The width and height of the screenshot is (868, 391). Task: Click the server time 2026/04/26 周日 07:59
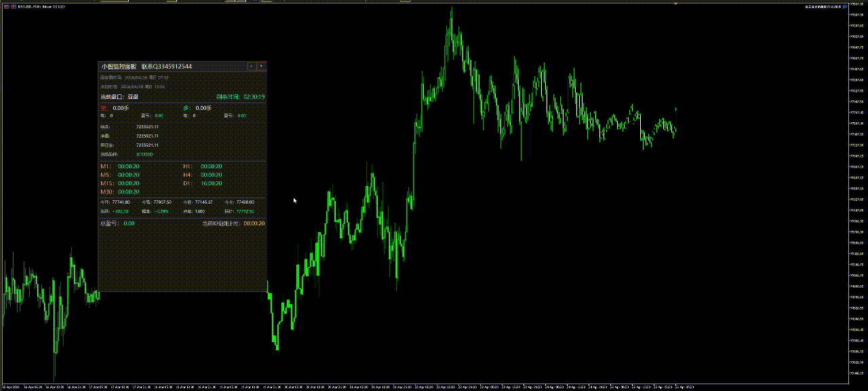[146, 78]
